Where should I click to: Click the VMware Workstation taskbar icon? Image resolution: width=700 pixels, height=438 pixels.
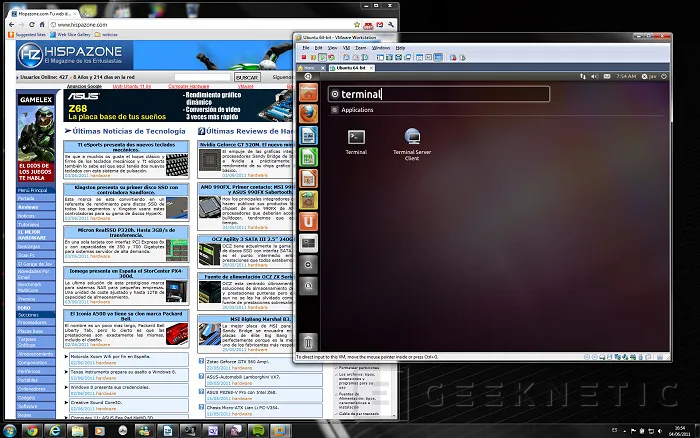(280, 431)
